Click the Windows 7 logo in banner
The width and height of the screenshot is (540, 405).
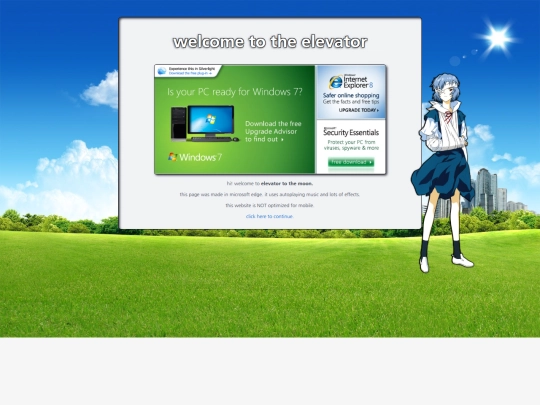point(195,157)
